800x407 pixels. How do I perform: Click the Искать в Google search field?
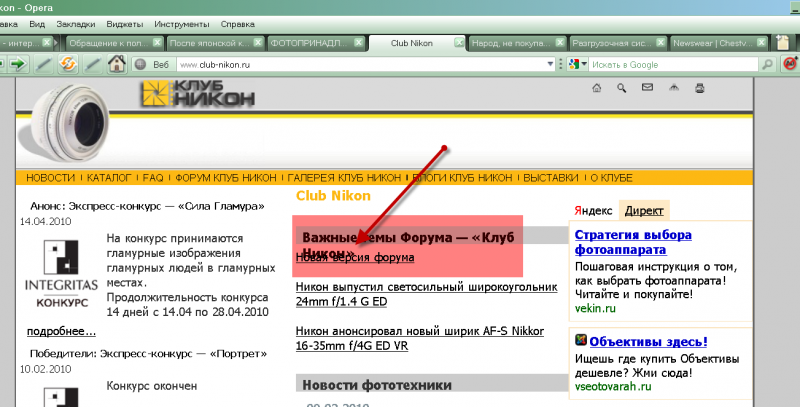coord(673,64)
